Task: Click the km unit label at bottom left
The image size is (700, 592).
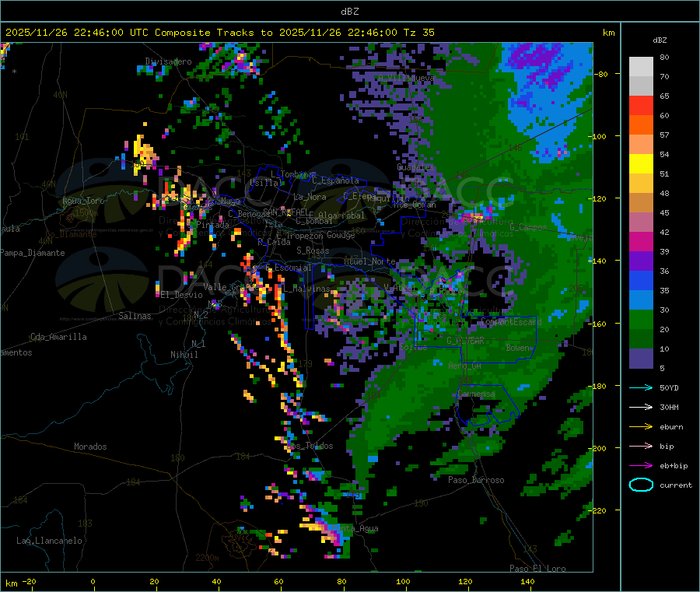Action: click(11, 583)
